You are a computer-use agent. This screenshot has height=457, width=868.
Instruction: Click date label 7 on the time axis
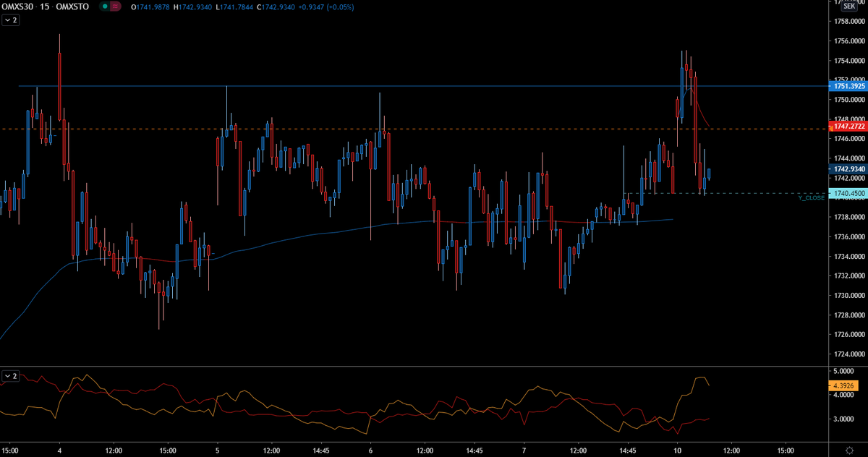click(524, 449)
